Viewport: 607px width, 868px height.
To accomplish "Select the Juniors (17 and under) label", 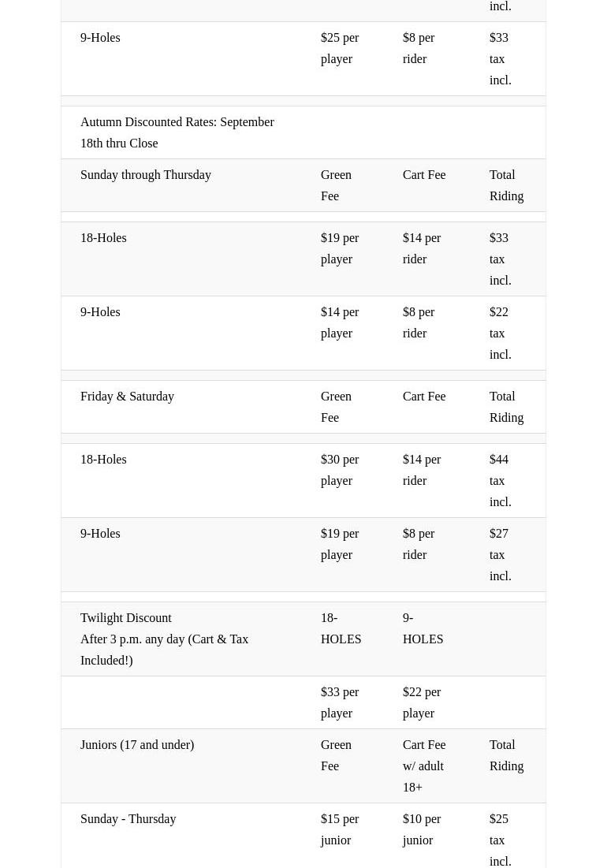I will click(x=137, y=745).
